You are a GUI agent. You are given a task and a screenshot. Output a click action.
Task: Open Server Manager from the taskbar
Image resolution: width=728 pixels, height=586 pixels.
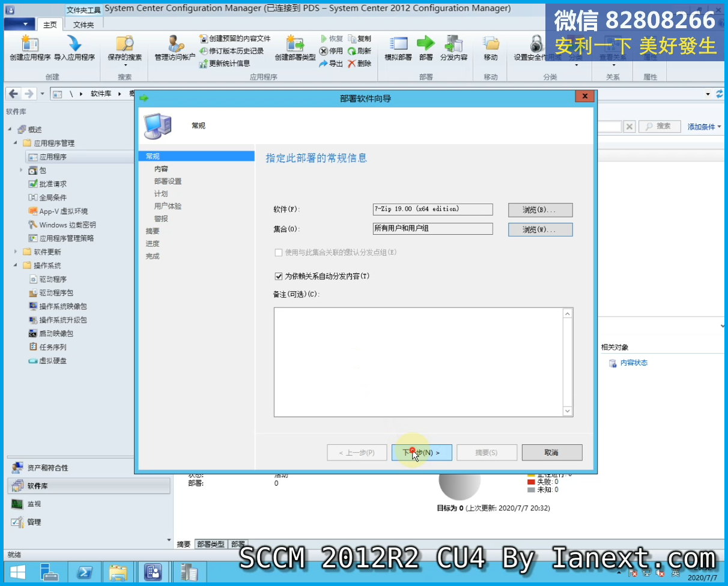pyautogui.click(x=50, y=572)
